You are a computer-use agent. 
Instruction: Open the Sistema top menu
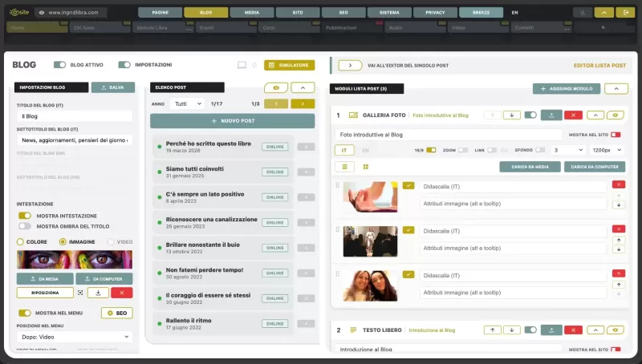[389, 13]
